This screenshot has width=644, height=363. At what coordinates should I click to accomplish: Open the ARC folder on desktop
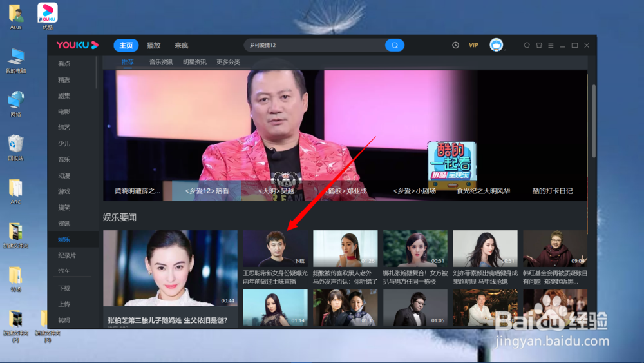15,191
